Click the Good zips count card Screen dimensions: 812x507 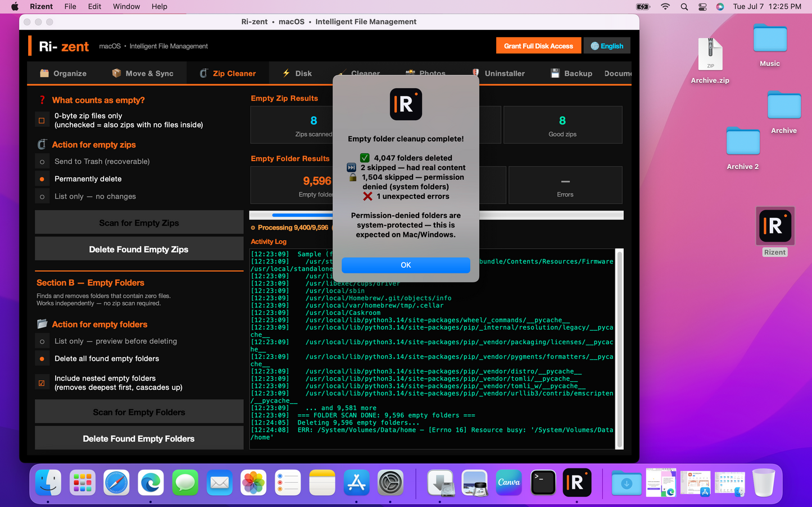pyautogui.click(x=562, y=125)
